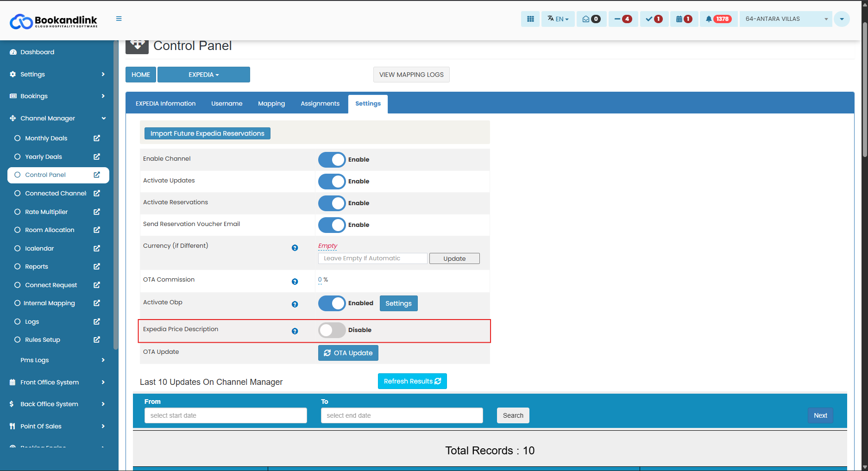The height and width of the screenshot is (471, 868).
Task: Switch to the Username tab
Action: click(227, 104)
